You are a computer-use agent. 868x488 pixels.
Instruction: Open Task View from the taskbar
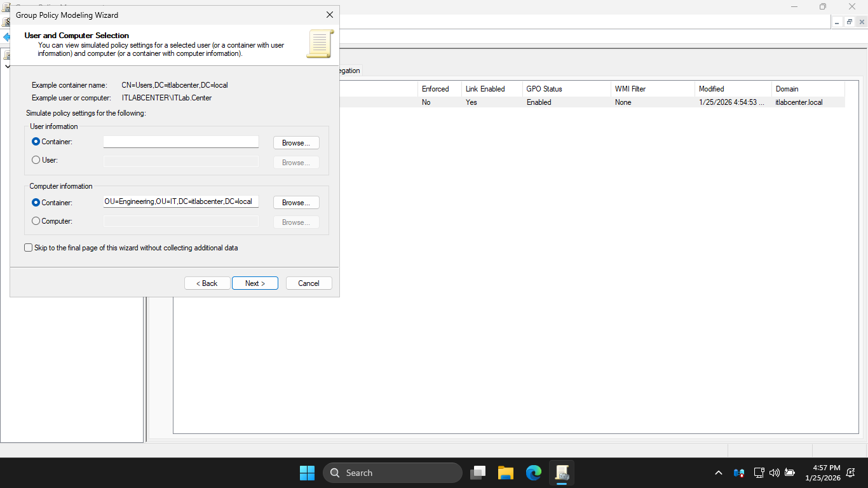[478, 473]
